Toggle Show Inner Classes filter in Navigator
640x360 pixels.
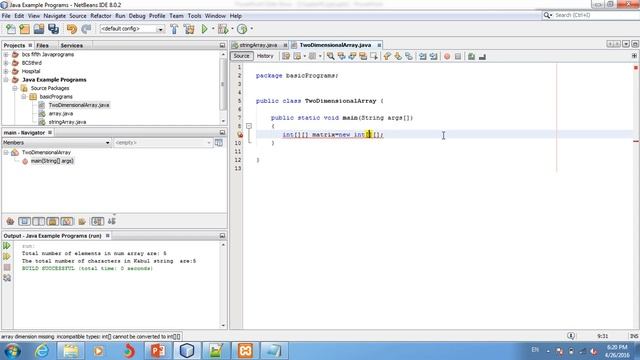67,221
